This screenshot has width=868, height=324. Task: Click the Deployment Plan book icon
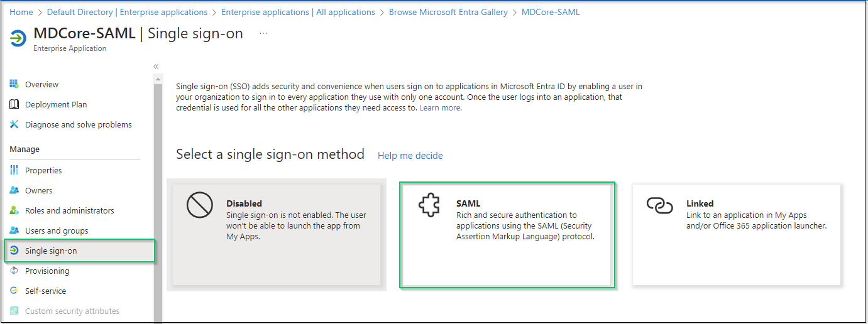click(x=14, y=104)
